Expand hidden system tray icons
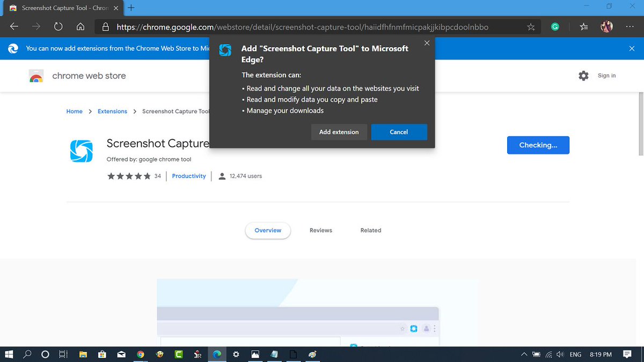Image resolution: width=644 pixels, height=362 pixels. 524,354
